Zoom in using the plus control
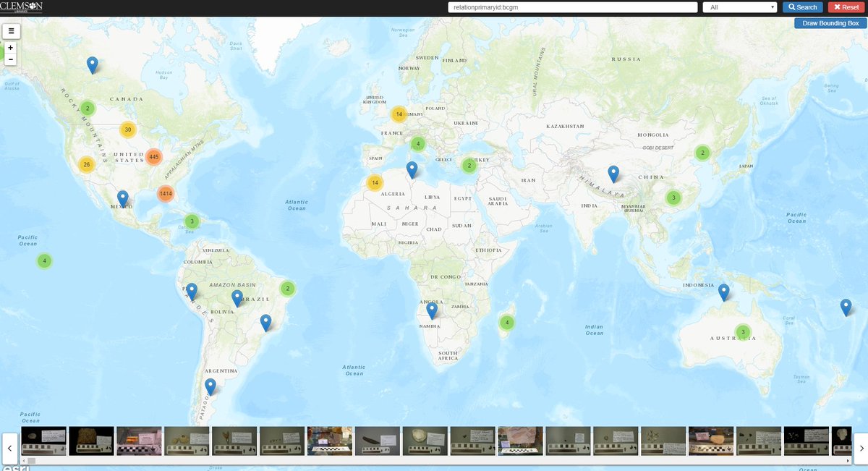Screen dimensions: 868x471 click(x=9, y=47)
